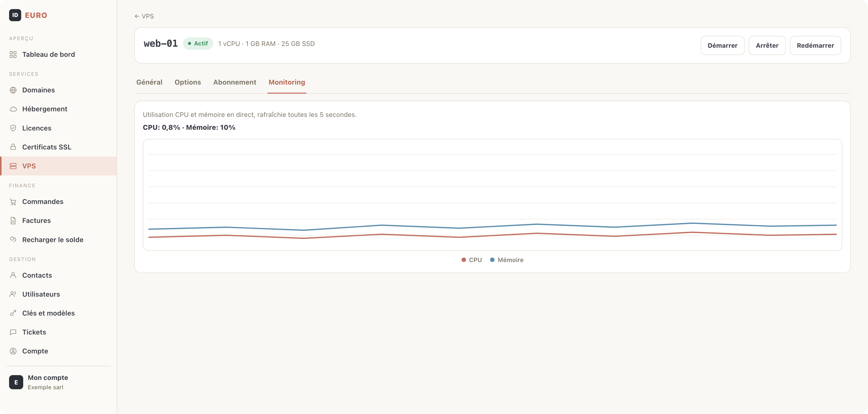The height and width of the screenshot is (414, 868).
Task: Click the Redémarrer button
Action: pyautogui.click(x=815, y=45)
